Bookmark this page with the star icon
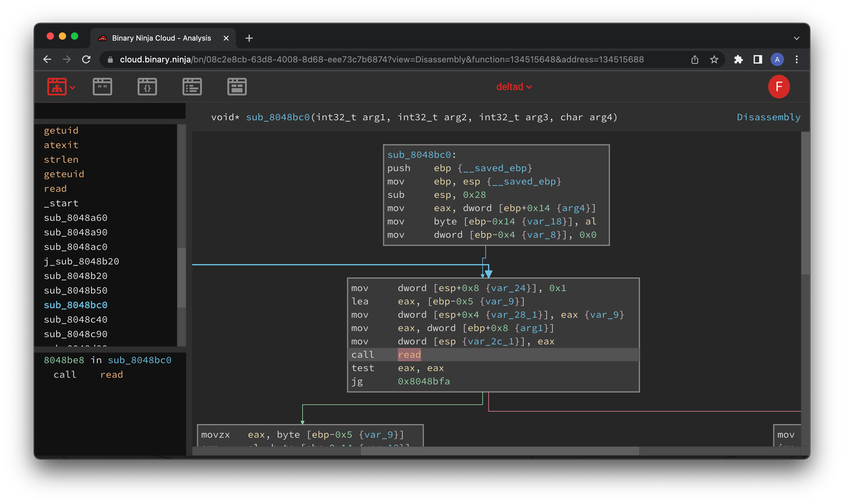The height and width of the screenshot is (504, 844). (714, 59)
